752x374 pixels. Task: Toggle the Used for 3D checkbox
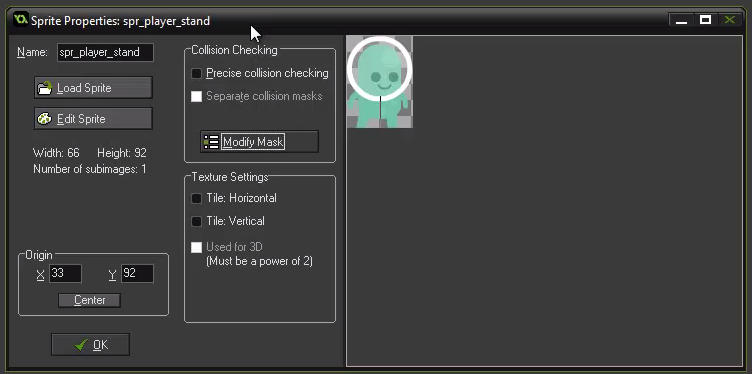(196, 247)
